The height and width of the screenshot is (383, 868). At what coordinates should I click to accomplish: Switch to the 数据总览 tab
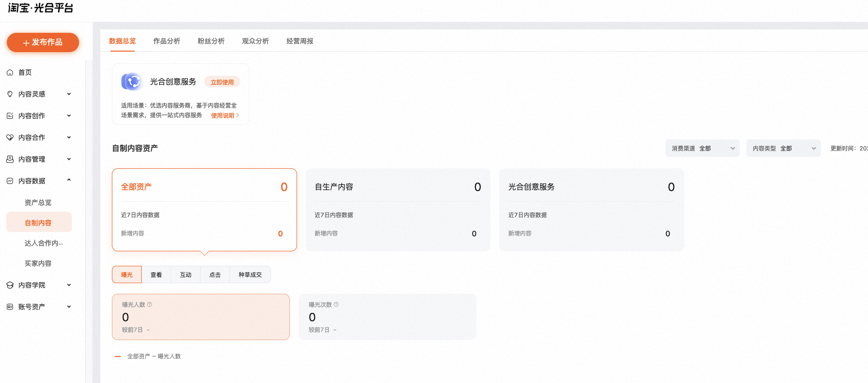pyautogui.click(x=122, y=41)
